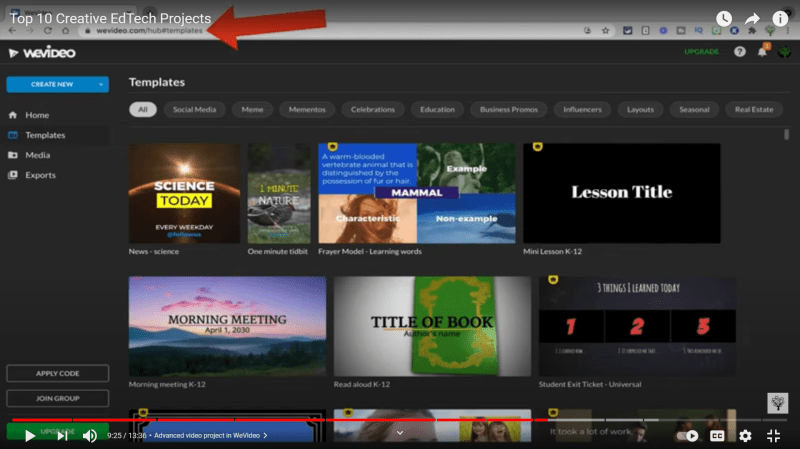The height and width of the screenshot is (449, 800).
Task: Play the YouTube video
Action: [30, 435]
